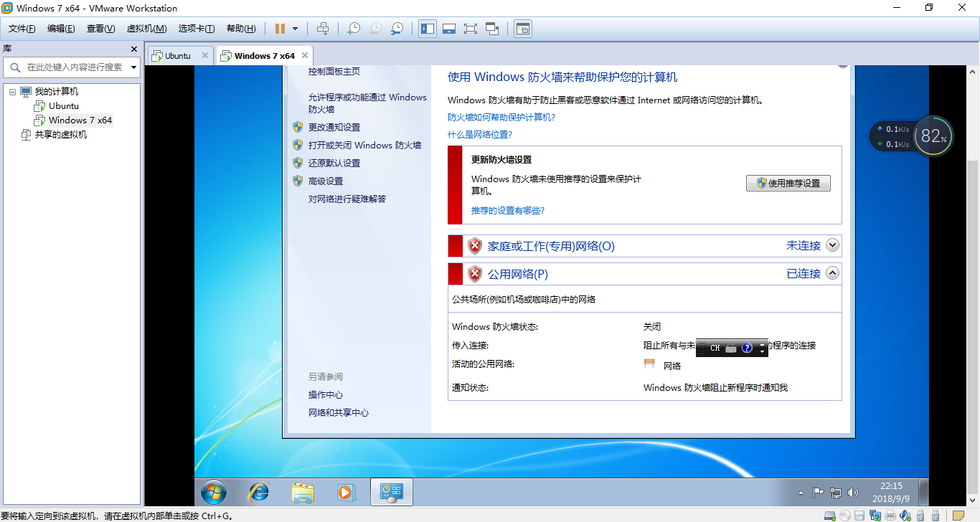Toggle the console view toolbar button
The height and width of the screenshot is (522, 980).
523,29
